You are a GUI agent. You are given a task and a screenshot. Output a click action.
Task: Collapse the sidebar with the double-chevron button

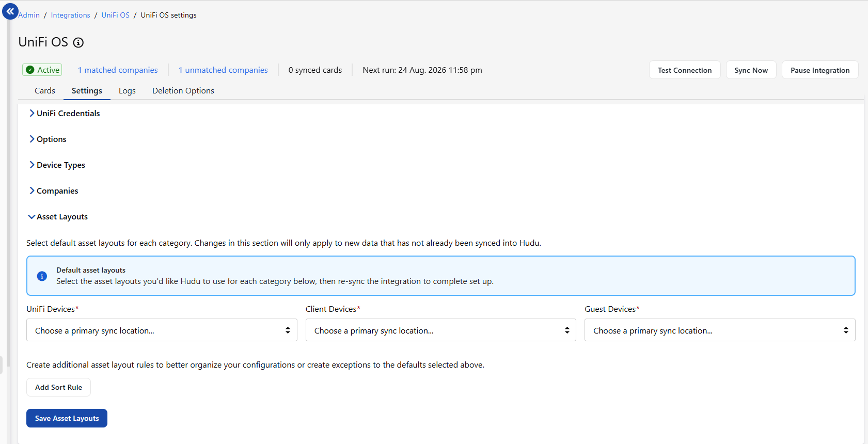click(10, 11)
